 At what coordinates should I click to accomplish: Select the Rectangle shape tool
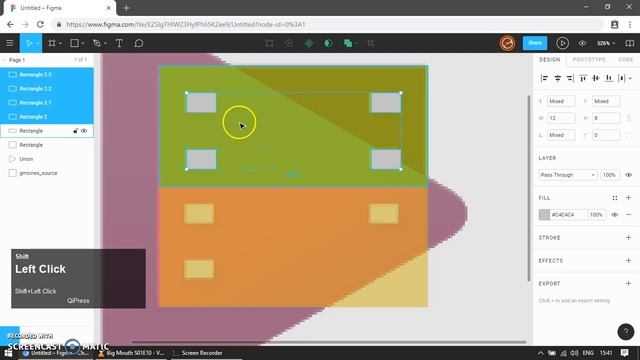tap(74, 43)
